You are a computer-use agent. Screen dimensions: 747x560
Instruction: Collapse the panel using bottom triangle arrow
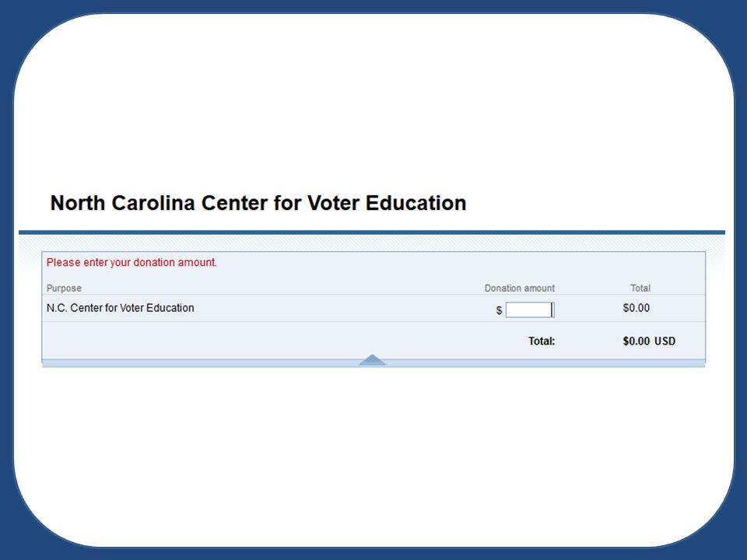click(372, 359)
